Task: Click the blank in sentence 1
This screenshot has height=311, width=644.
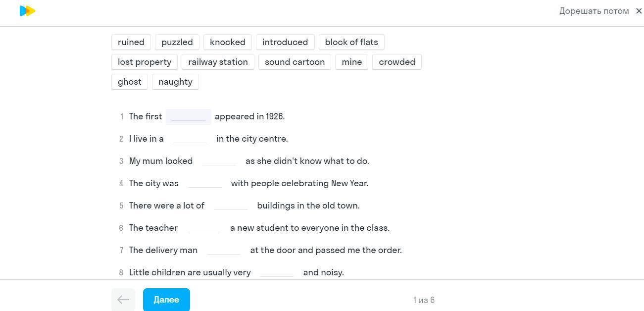Action: (x=189, y=117)
